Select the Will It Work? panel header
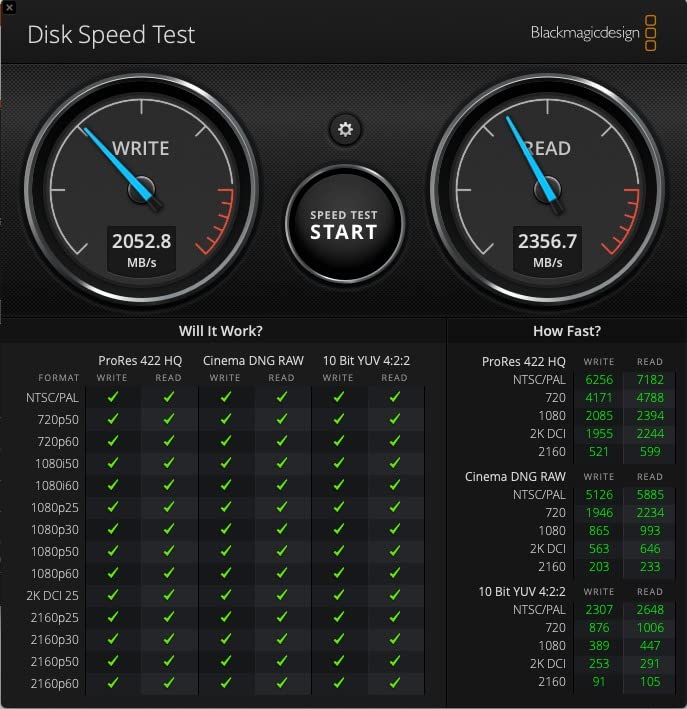This screenshot has width=687, height=709. coord(221,331)
